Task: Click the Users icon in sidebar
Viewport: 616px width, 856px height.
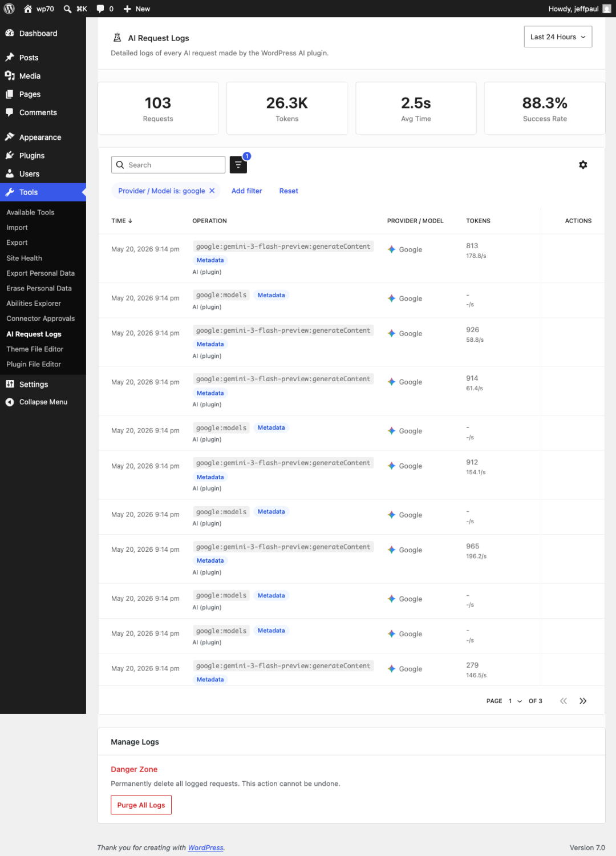Action: tap(10, 173)
